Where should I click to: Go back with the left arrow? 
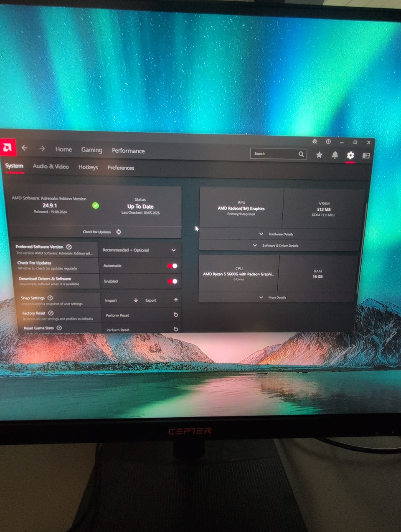pos(25,148)
